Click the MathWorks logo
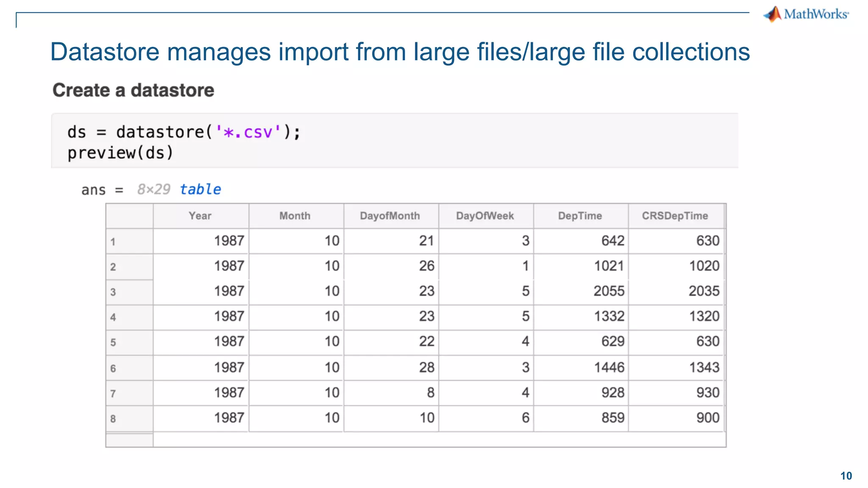 (806, 14)
